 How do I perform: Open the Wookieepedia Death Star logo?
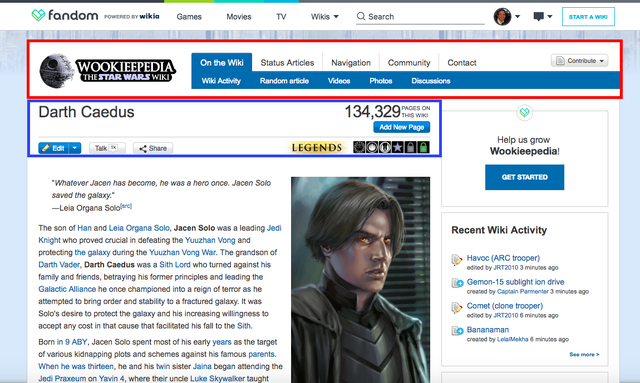tap(56, 71)
